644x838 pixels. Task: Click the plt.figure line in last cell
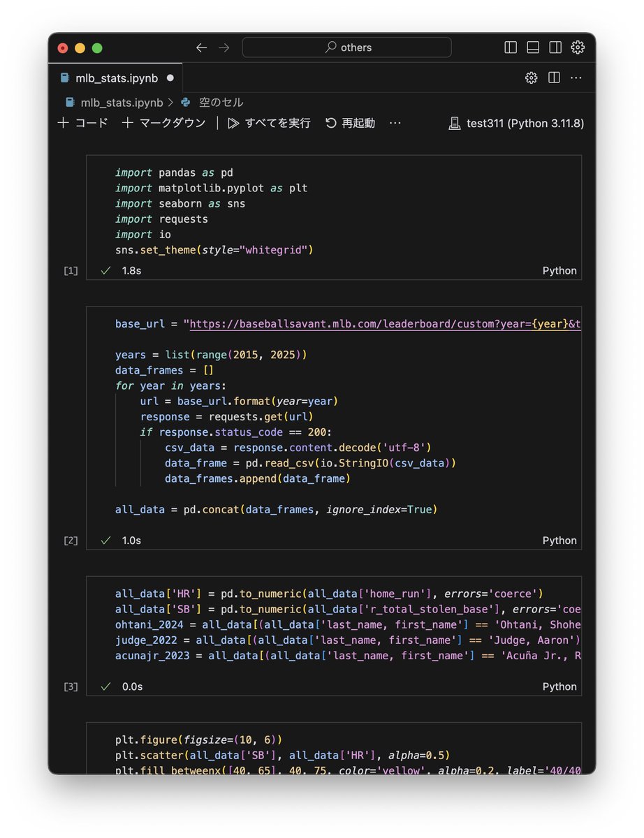point(198,740)
